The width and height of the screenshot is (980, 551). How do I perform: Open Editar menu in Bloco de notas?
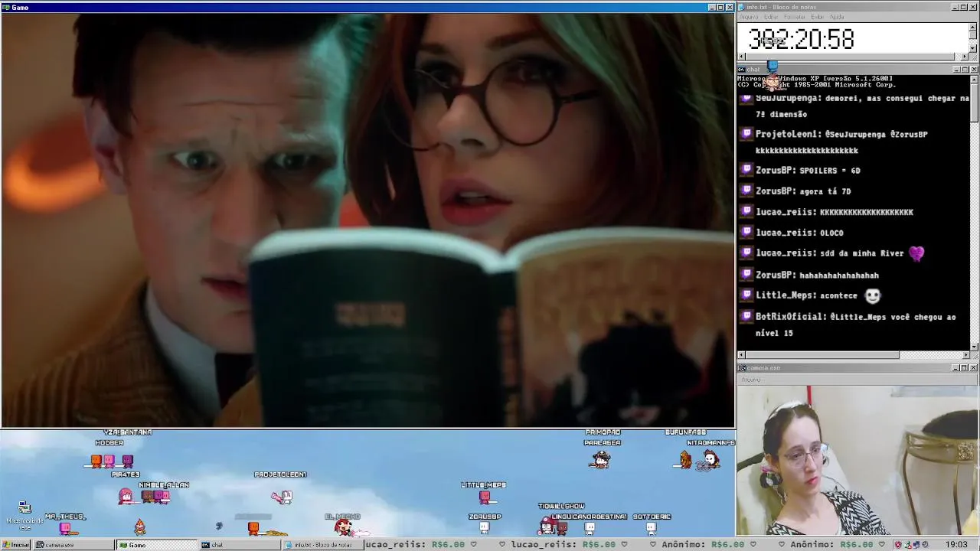click(x=771, y=17)
